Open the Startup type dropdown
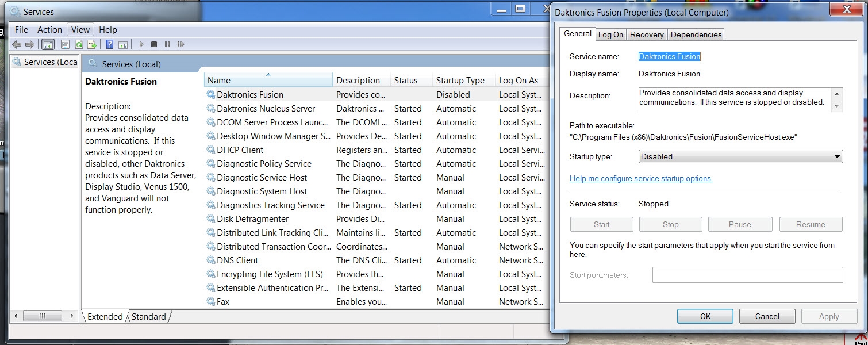 click(x=740, y=156)
